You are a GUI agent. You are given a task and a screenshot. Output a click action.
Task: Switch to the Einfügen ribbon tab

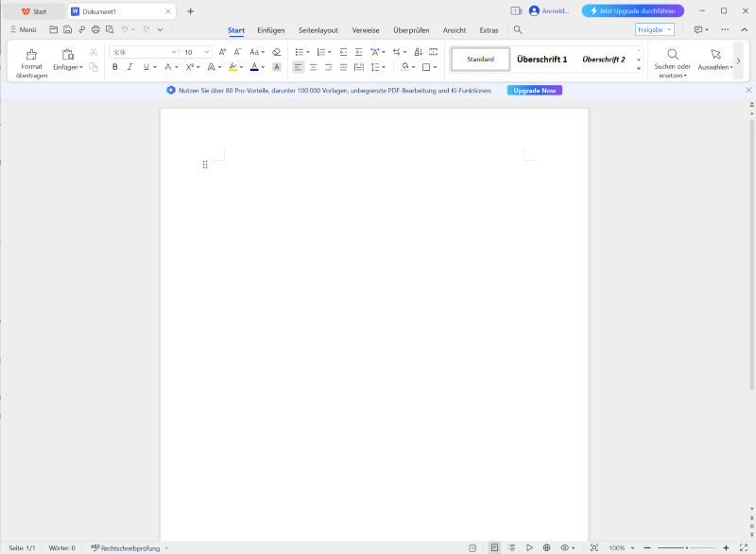pyautogui.click(x=271, y=30)
